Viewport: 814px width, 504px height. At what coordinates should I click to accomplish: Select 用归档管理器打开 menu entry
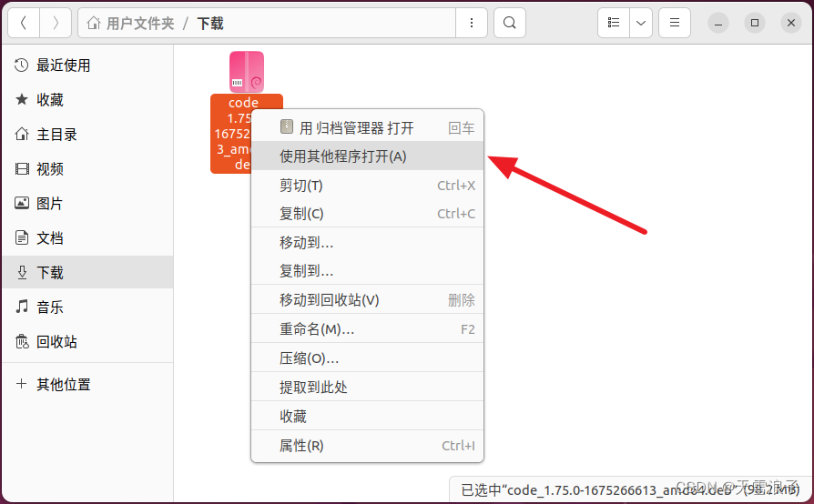[x=356, y=128]
